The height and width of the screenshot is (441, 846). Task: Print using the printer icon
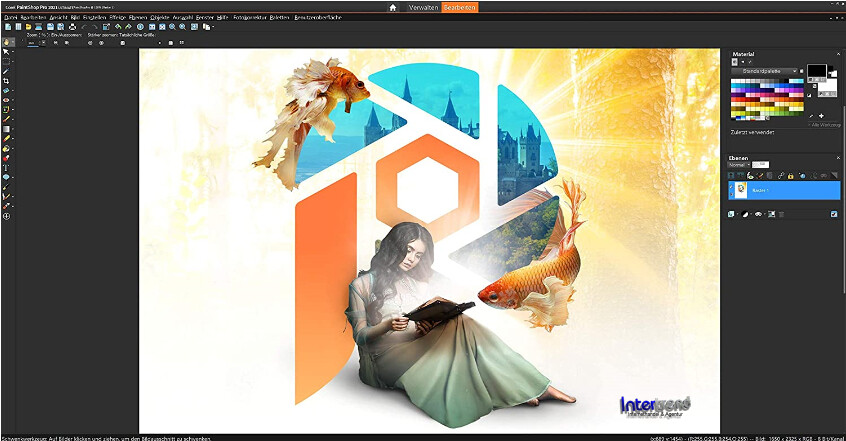[x=72, y=27]
